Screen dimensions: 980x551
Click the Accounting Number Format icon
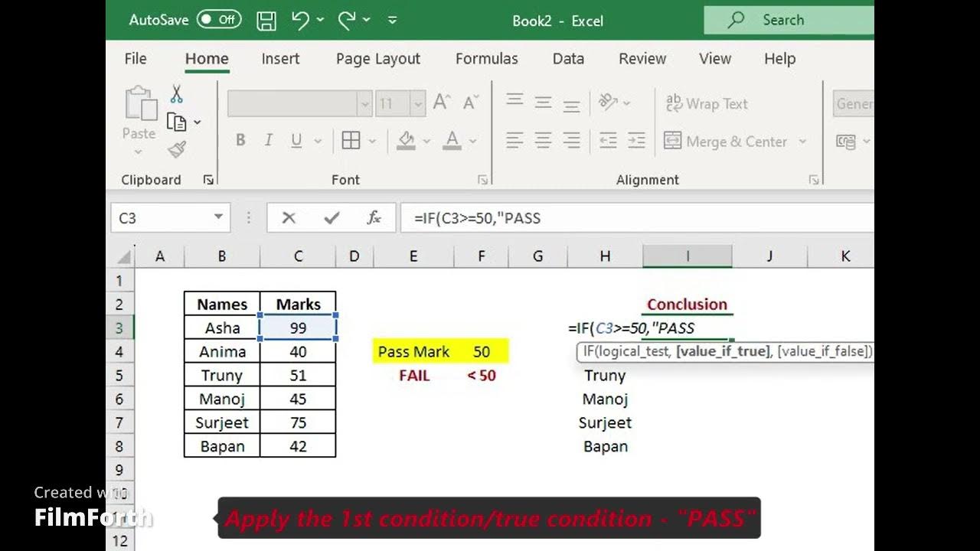click(x=846, y=142)
